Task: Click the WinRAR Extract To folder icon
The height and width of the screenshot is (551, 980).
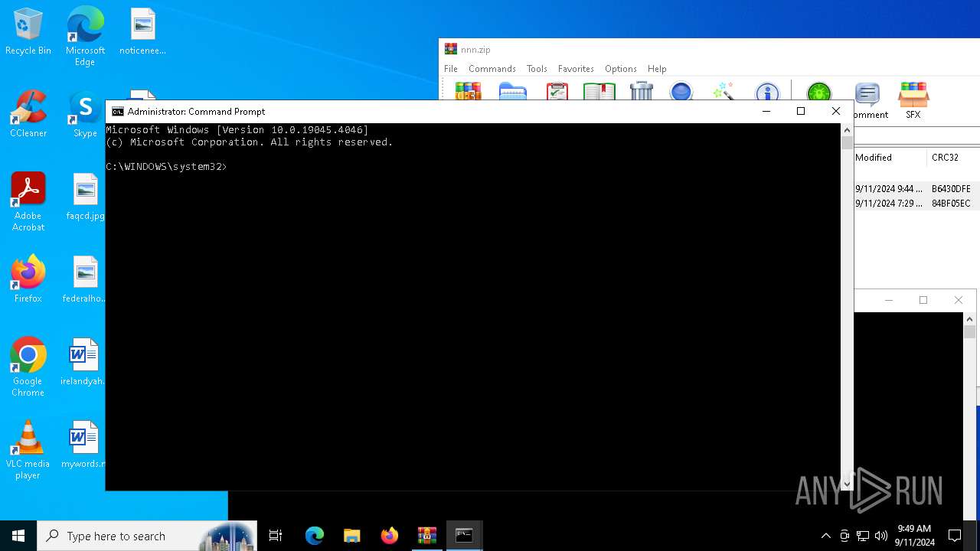Action: [x=512, y=91]
